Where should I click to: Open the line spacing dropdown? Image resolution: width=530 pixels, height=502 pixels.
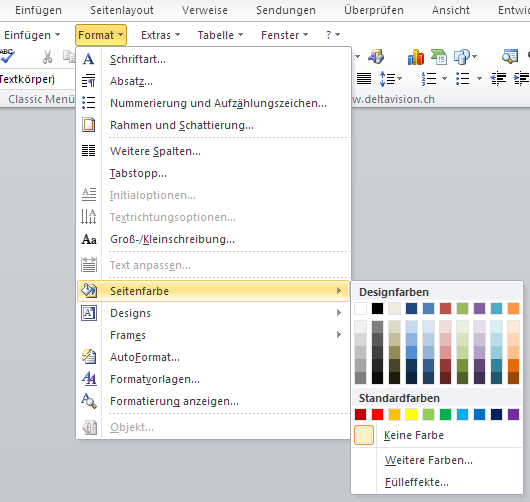tap(390, 79)
